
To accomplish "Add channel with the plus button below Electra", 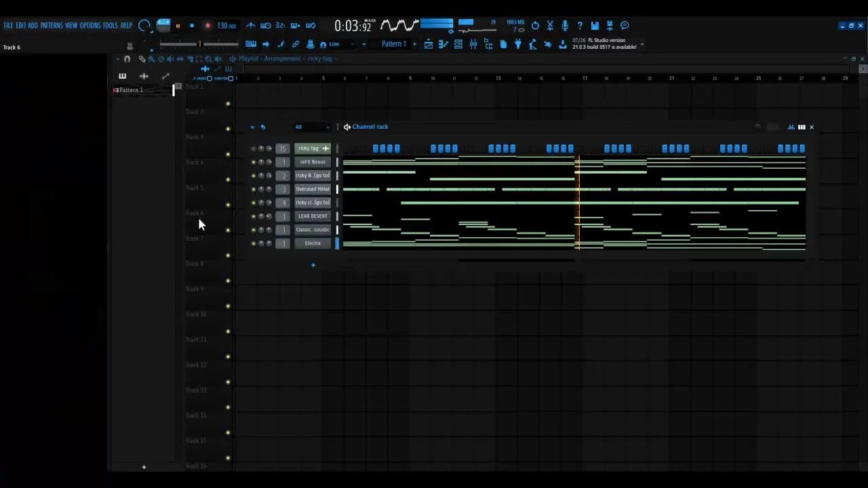I will (313, 265).
